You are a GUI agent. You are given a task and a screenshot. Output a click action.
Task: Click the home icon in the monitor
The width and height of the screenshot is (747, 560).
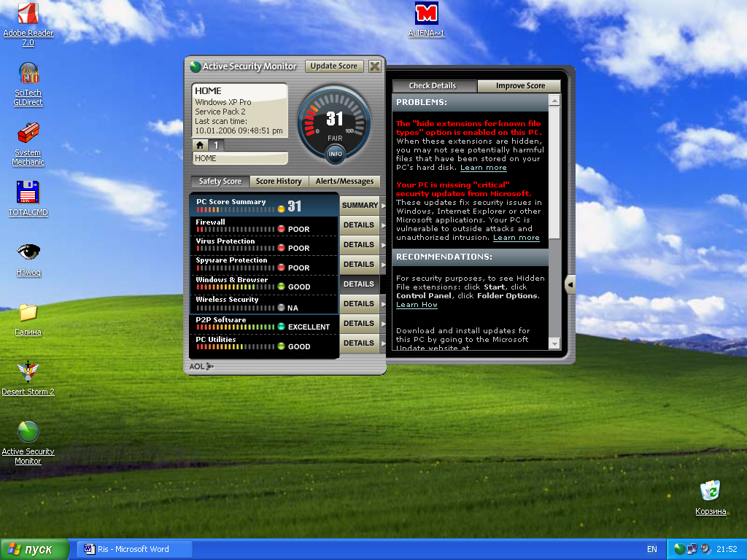200,145
